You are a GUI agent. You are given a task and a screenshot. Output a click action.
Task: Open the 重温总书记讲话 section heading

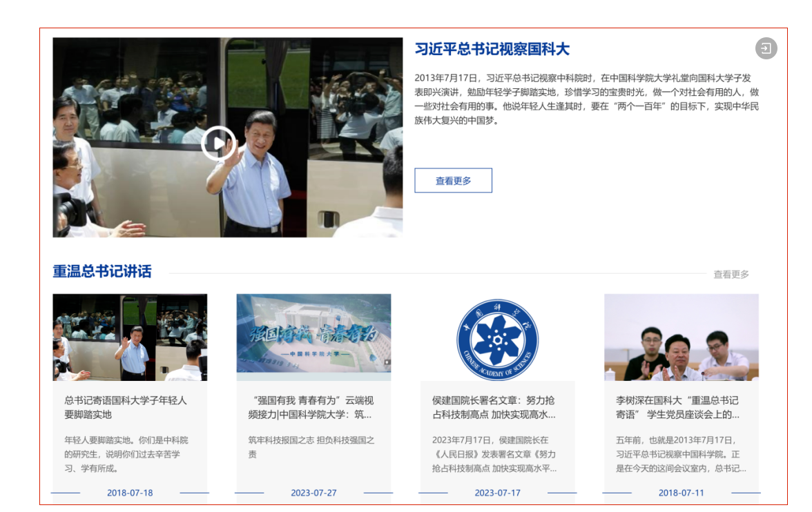point(102,271)
